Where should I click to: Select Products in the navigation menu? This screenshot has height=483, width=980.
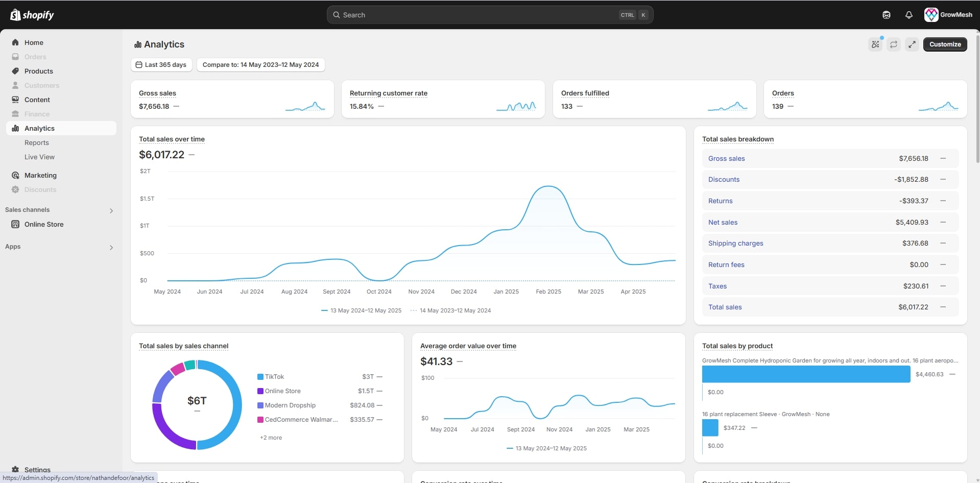(39, 71)
